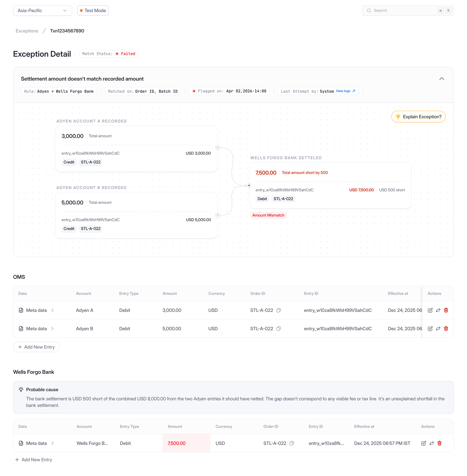The height and width of the screenshot is (476, 467).
Task: Swap icon for Adyen A row
Action: click(x=438, y=310)
